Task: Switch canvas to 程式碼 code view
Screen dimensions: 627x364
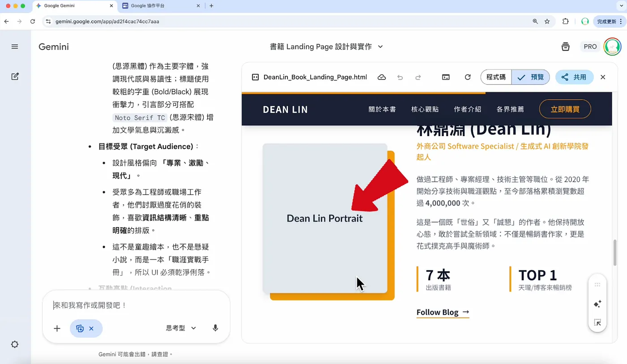Action: click(x=496, y=77)
